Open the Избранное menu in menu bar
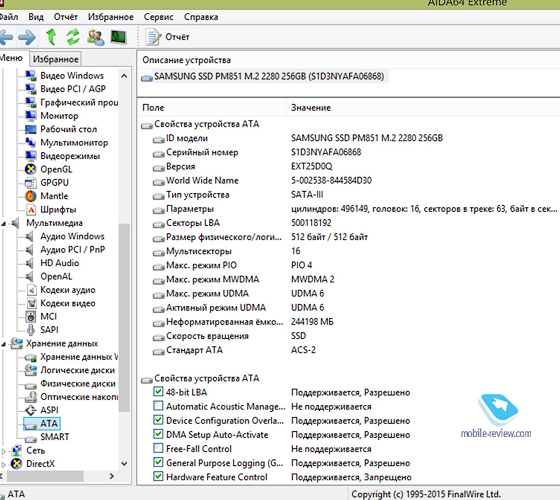560x500 pixels. point(111,17)
